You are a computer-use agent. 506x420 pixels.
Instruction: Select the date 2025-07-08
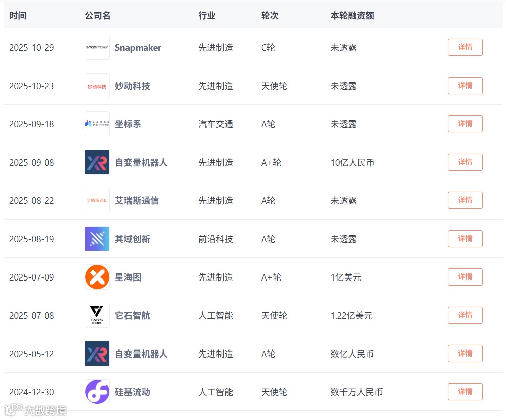(32, 316)
